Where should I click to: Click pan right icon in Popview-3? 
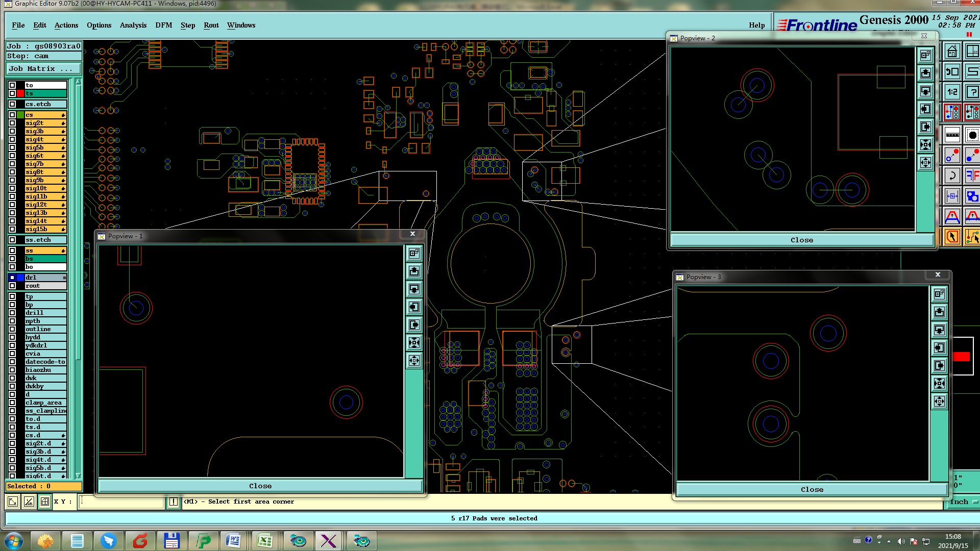click(x=939, y=366)
